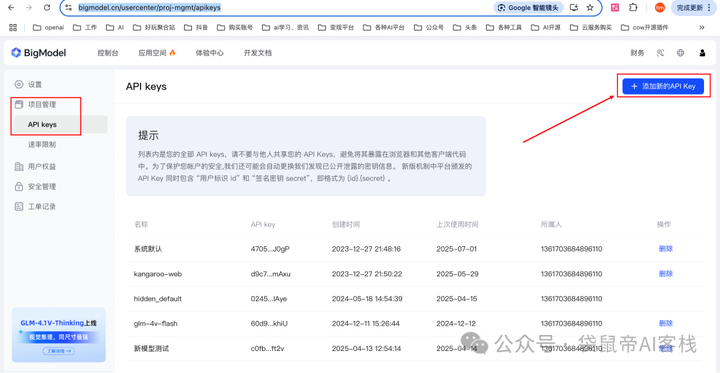Open 用户权益 in the sidebar
This screenshot has width=720, height=373.
[35, 166]
